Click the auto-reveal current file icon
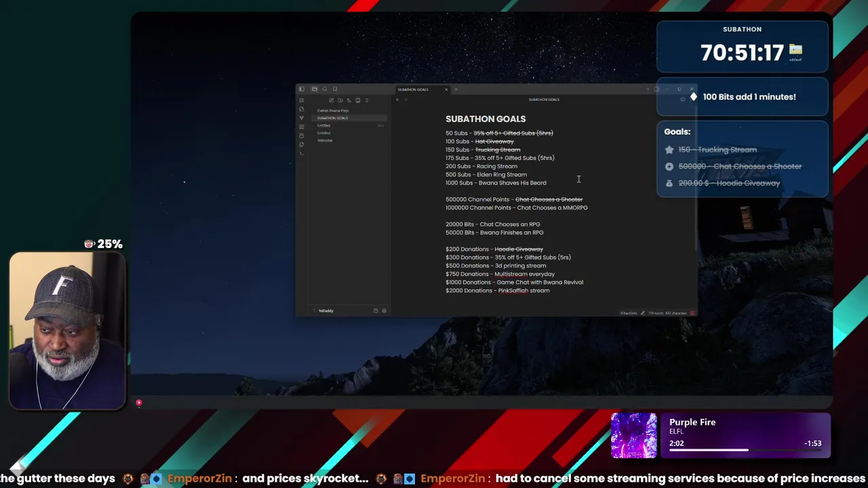This screenshot has height=488, width=868. coord(358,100)
